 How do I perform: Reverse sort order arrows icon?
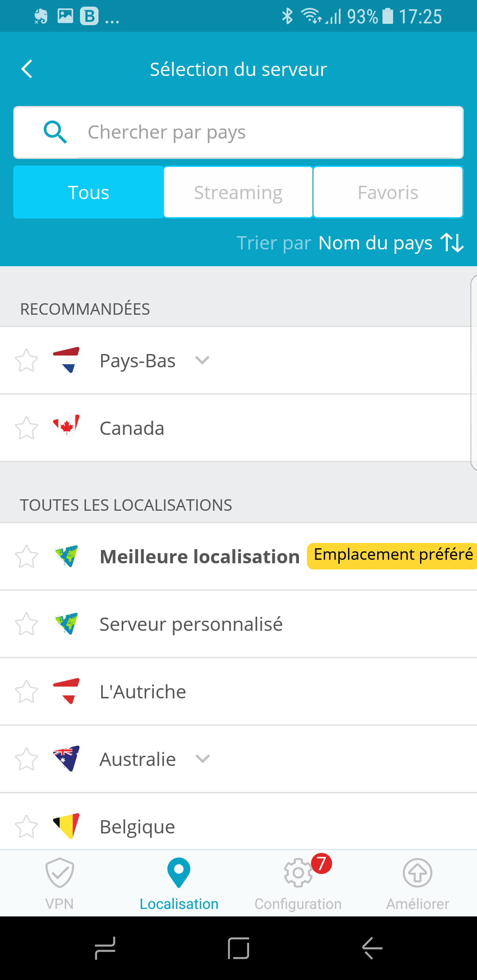point(452,242)
